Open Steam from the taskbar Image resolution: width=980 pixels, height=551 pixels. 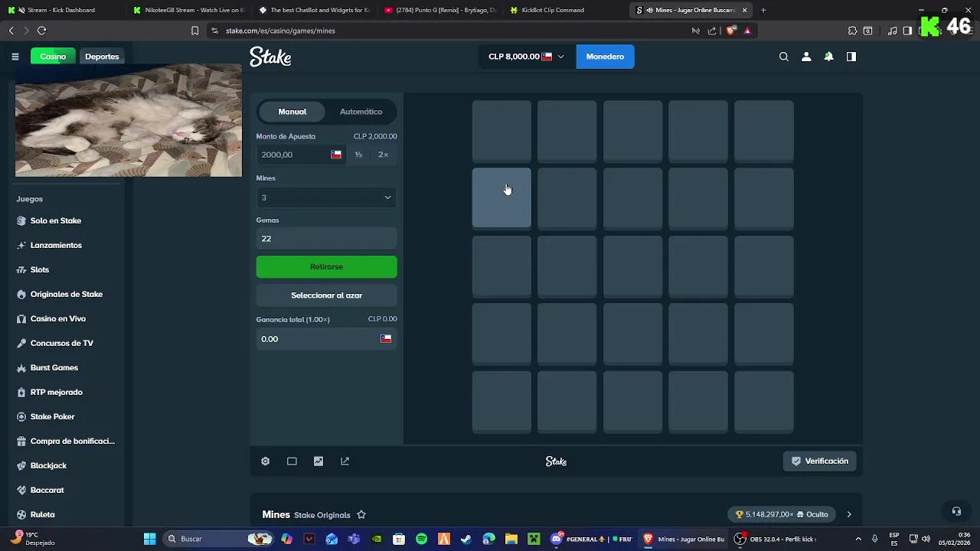click(466, 539)
